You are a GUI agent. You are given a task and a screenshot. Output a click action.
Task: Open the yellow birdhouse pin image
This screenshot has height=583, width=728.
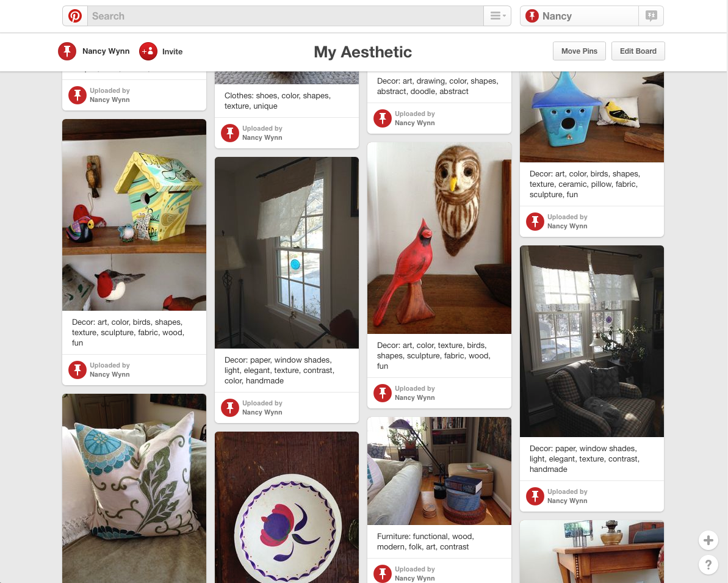click(x=134, y=215)
